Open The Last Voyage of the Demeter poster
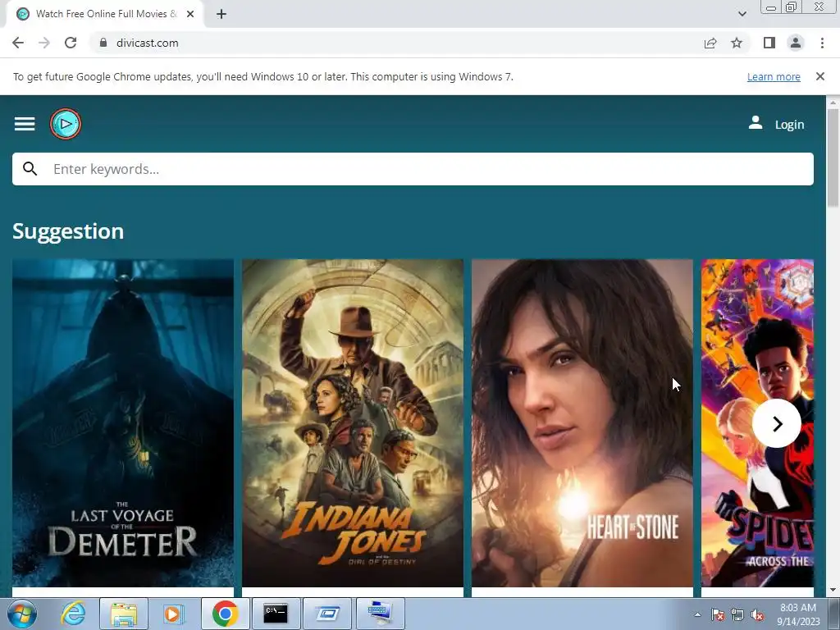The width and height of the screenshot is (840, 630). click(x=123, y=423)
